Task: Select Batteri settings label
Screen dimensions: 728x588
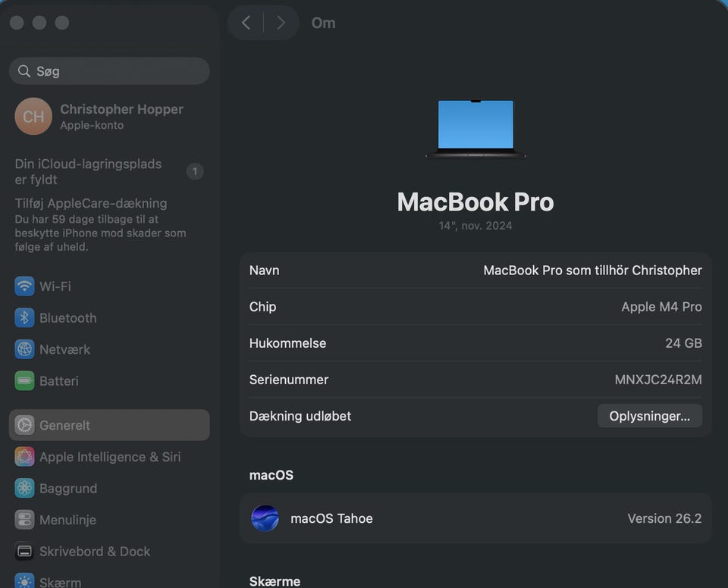Action: (x=59, y=381)
